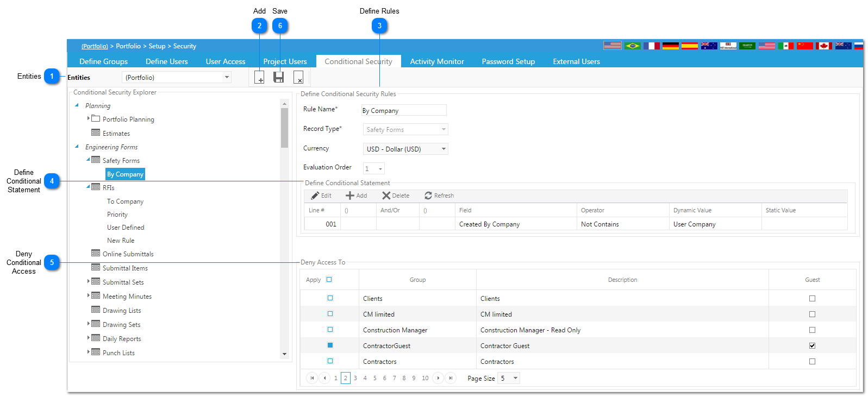Check Apply for the Clients group
This screenshot has width=868, height=397.
(x=330, y=298)
